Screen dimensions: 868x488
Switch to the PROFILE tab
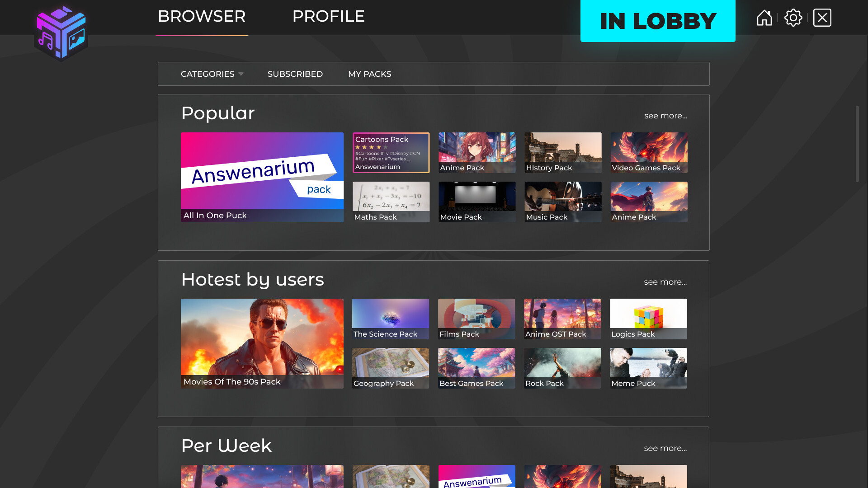point(329,16)
